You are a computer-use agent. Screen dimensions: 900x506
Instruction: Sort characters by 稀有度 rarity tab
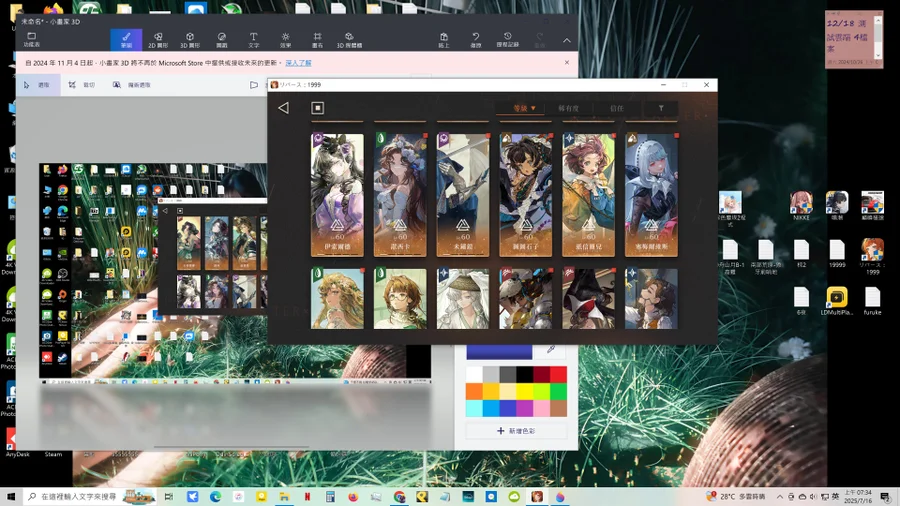568,108
